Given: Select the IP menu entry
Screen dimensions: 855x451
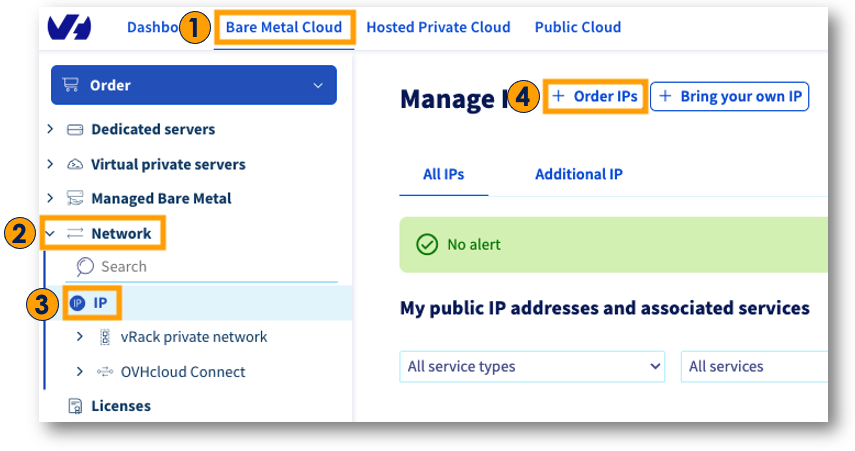Looking at the screenshot, I should click(x=100, y=303).
